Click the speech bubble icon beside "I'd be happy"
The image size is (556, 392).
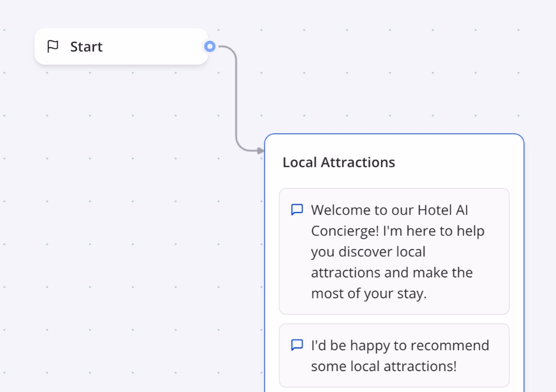coord(297,345)
